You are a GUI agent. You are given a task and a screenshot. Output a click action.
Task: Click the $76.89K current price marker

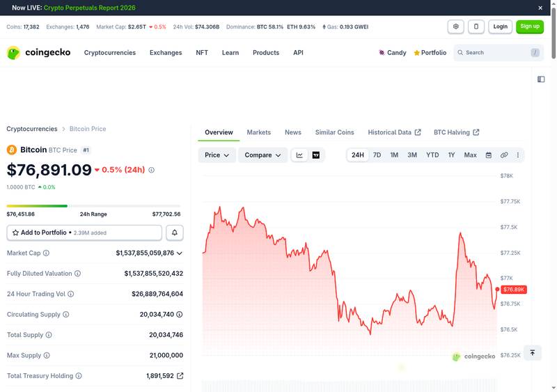(514, 289)
